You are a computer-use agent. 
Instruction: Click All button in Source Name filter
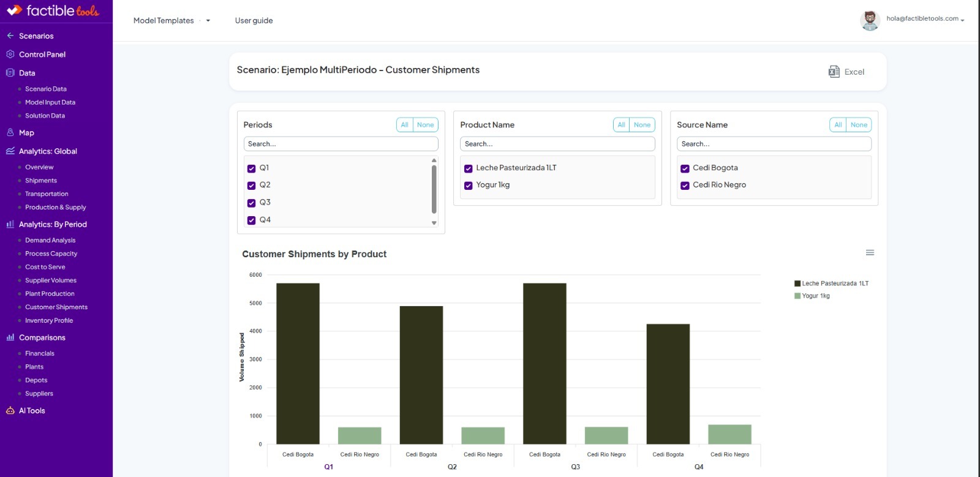[x=837, y=125]
